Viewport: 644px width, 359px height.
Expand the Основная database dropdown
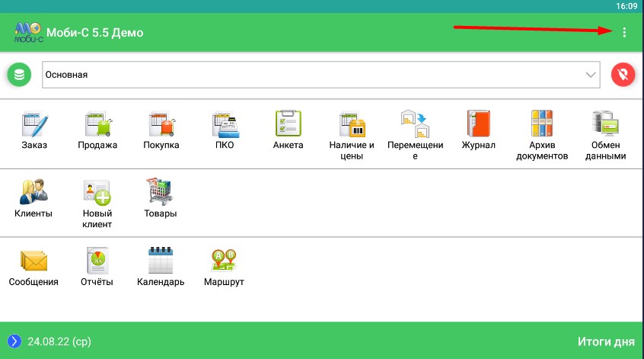[x=321, y=75]
